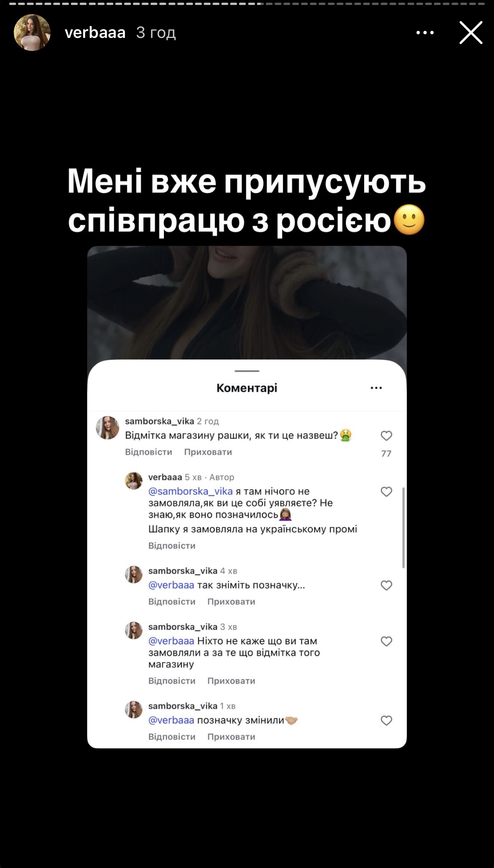Click the comments sheet drag handle
494x868 pixels.
247,371
